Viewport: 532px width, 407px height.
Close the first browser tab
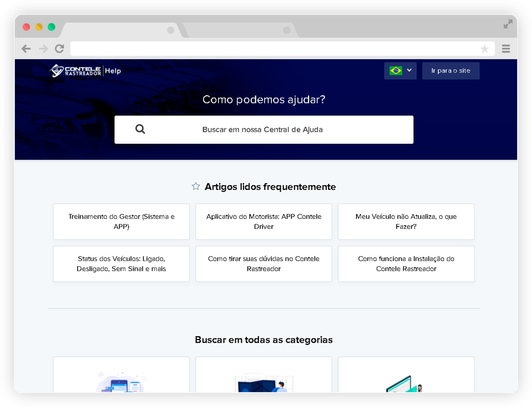click(171, 30)
